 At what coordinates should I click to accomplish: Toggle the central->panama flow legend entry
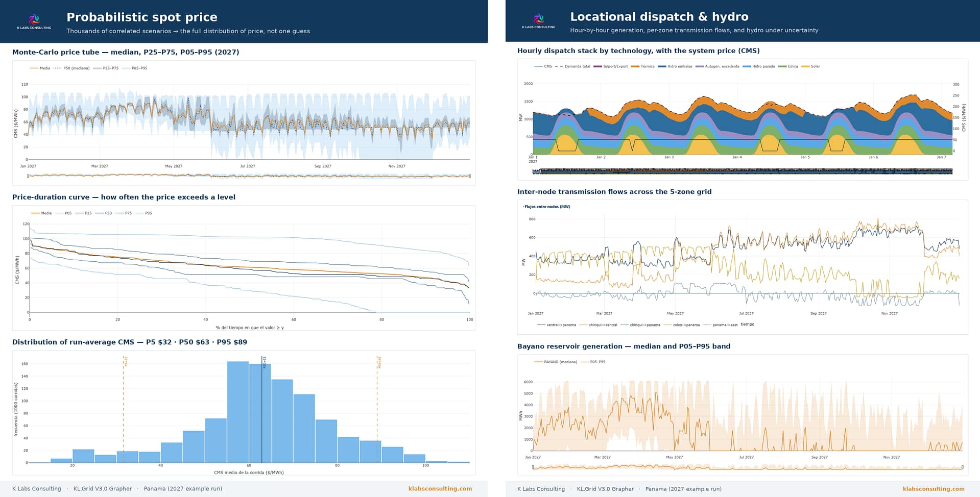pos(557,325)
